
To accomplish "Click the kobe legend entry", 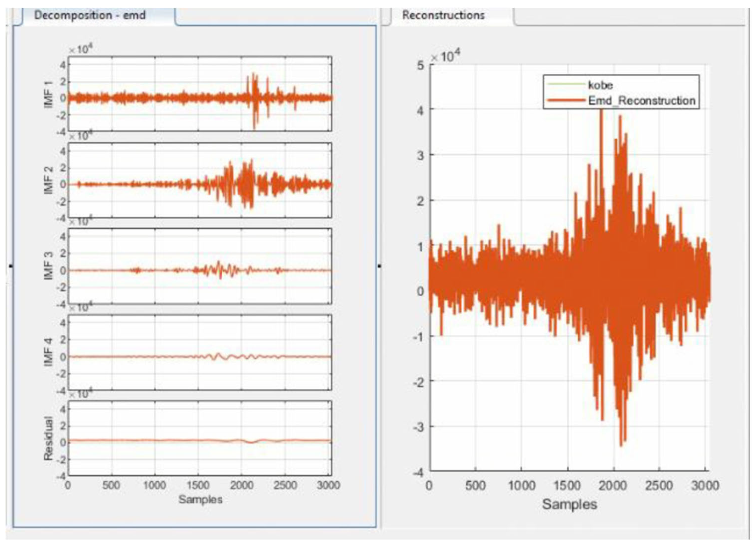I will coord(600,85).
